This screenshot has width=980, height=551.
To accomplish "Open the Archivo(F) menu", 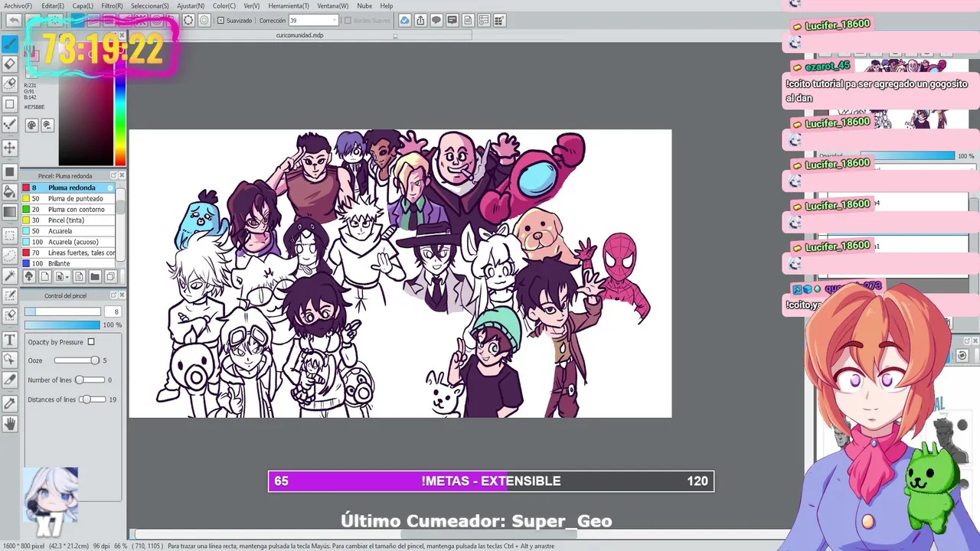I will pyautogui.click(x=18, y=5).
